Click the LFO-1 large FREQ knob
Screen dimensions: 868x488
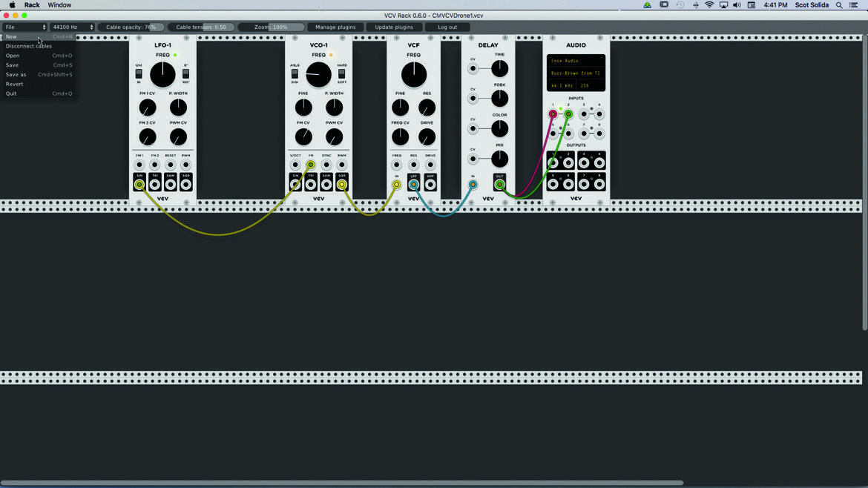[x=162, y=75]
